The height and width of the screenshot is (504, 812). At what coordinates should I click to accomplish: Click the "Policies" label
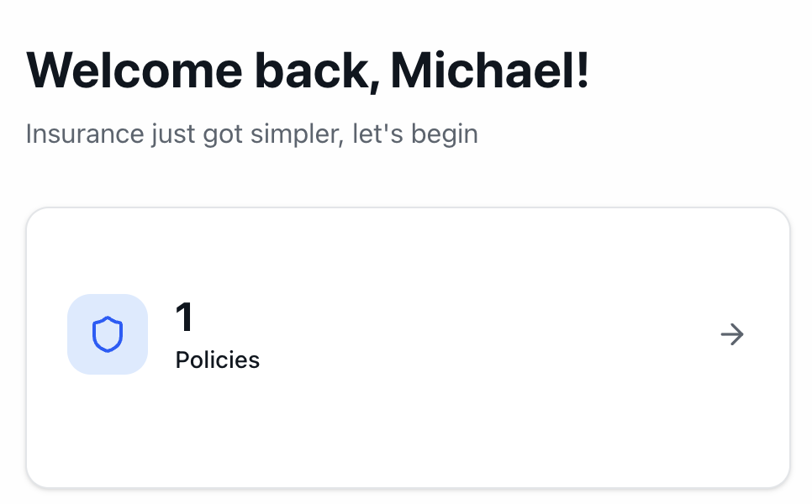pos(217,360)
